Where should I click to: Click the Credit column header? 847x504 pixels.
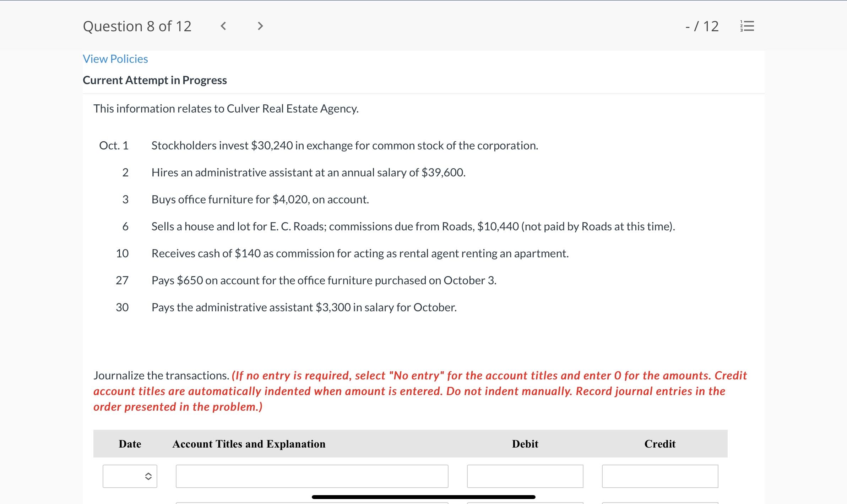click(x=660, y=444)
